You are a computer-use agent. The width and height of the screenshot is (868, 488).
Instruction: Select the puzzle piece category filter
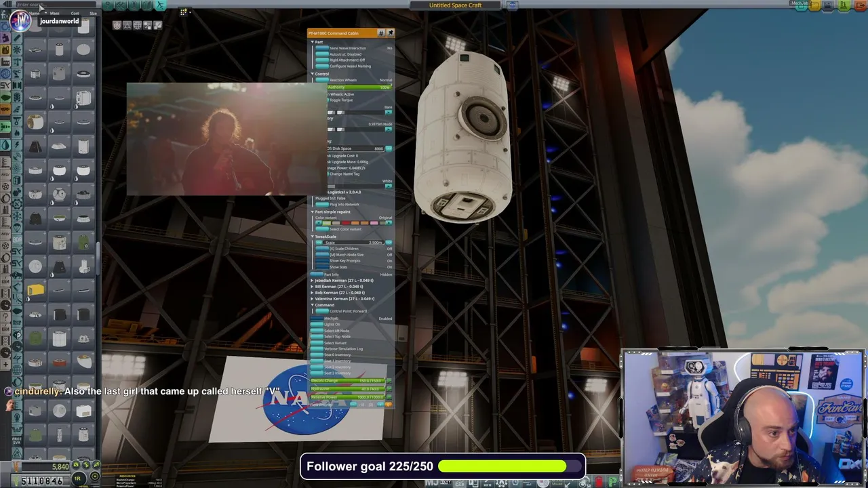pyautogui.click(x=5, y=38)
